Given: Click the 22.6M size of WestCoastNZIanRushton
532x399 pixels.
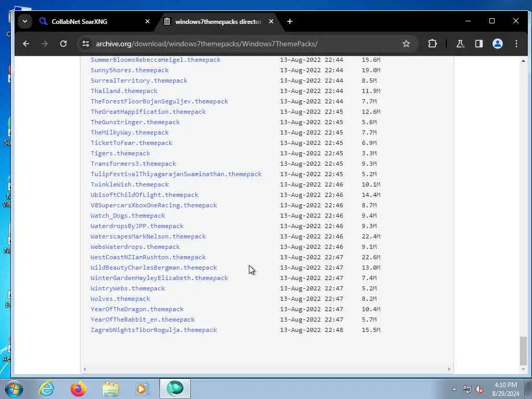Looking at the screenshot, I should [371, 257].
